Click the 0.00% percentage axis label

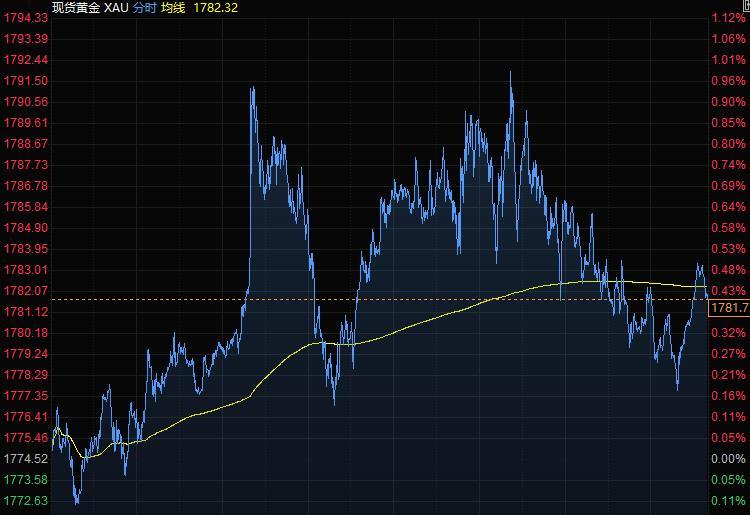[x=727, y=459]
